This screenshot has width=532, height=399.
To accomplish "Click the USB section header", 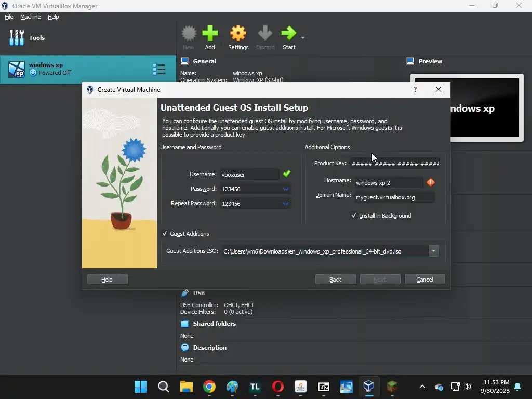I will click(199, 293).
